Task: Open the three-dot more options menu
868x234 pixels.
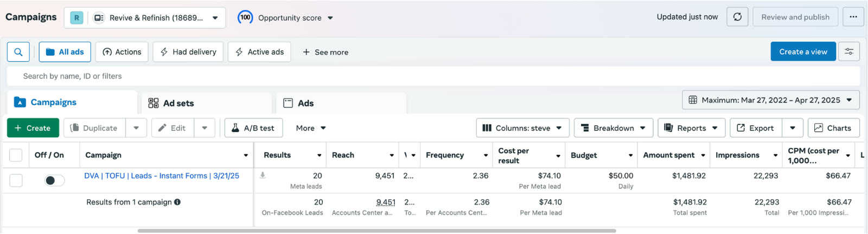Action: pos(853,17)
